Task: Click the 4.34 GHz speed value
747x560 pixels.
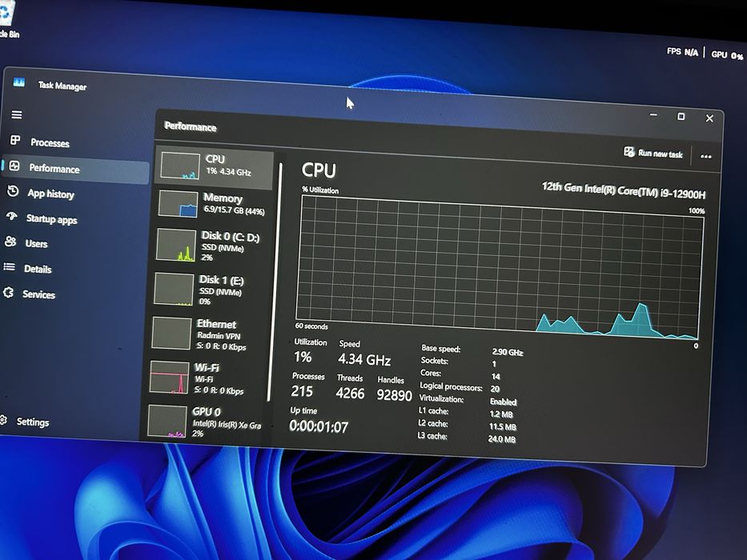Action: tap(364, 359)
